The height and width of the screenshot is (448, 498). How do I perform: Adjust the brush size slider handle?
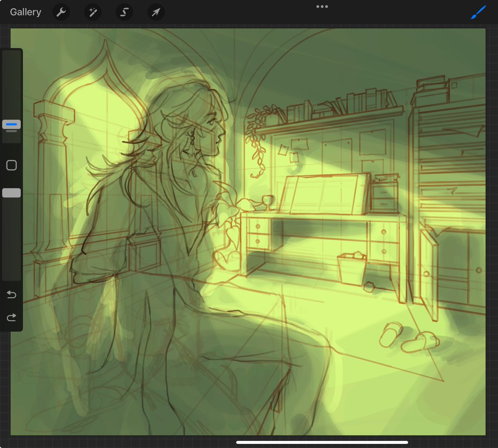click(x=11, y=125)
